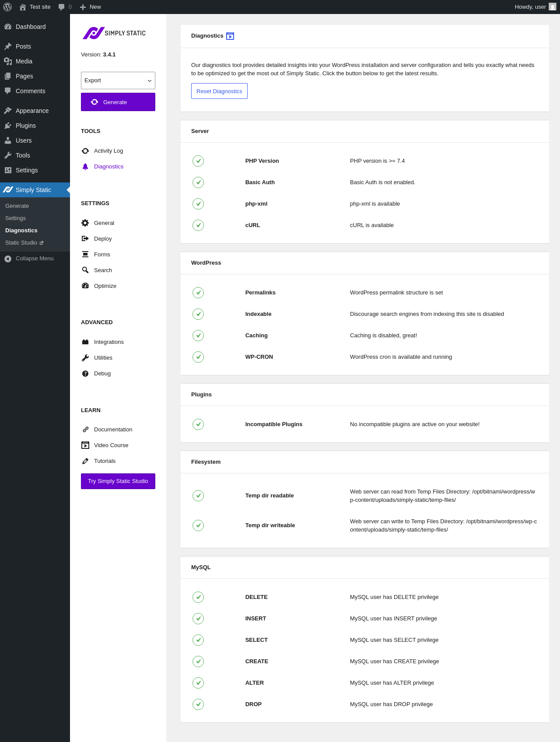This screenshot has height=742, width=560.
Task: Click the 'Indexable' row label
Action: tap(258, 314)
